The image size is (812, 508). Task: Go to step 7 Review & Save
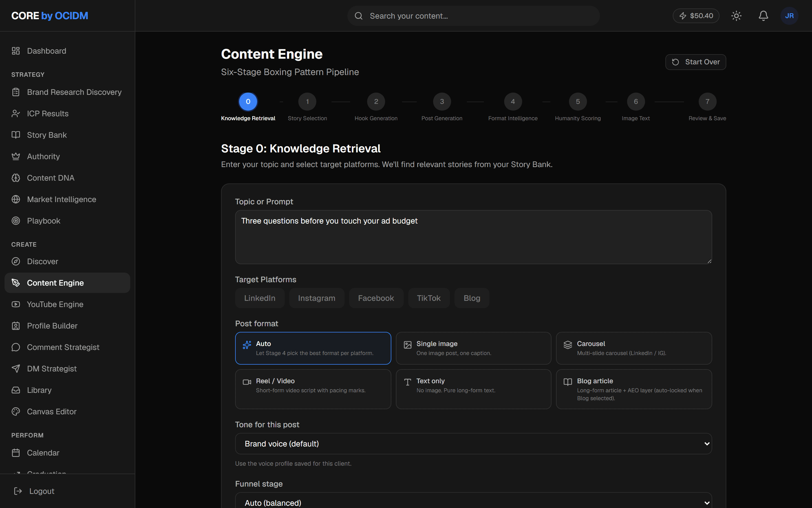(x=707, y=102)
